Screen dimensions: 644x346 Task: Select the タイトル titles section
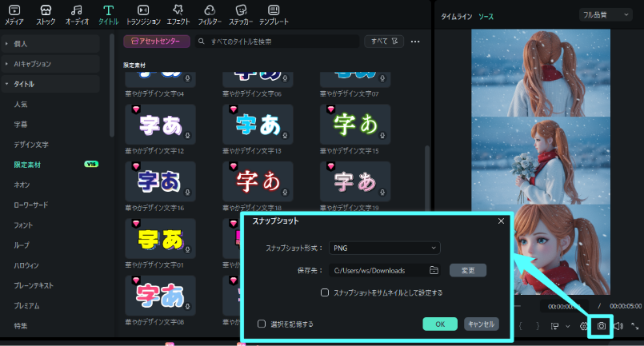pos(109,14)
